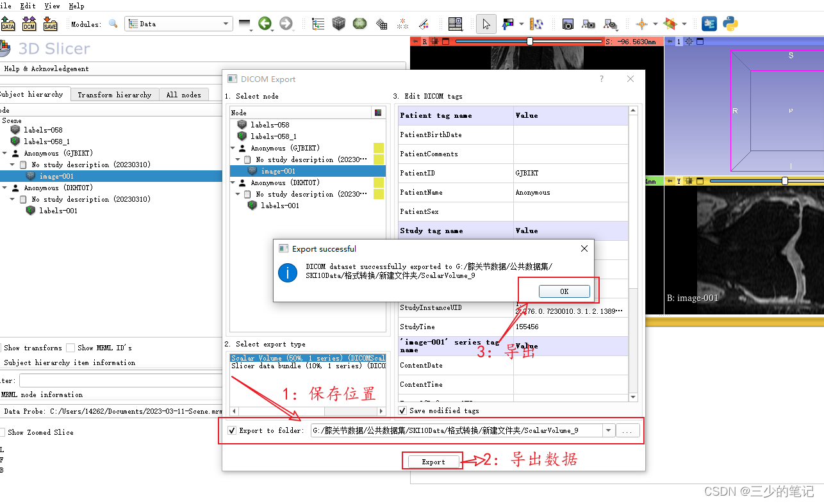Open the view layout selector icon
This screenshot has height=504, width=824.
pos(455,24)
